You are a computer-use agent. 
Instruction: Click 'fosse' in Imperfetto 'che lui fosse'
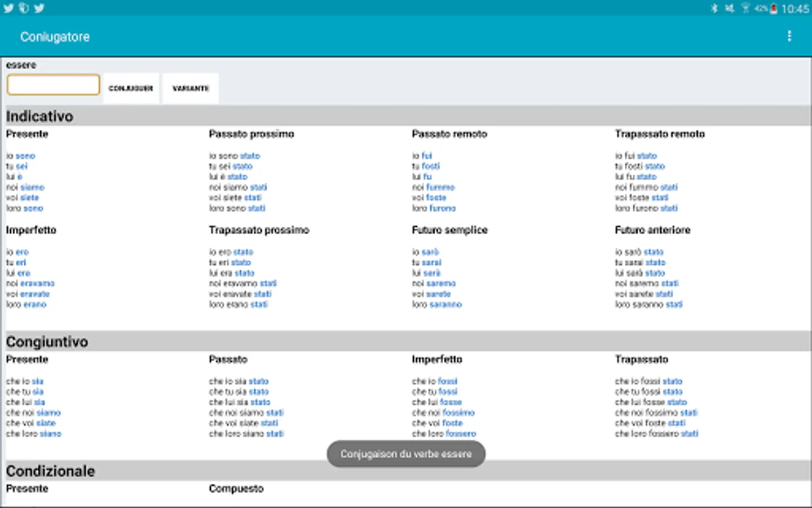click(x=451, y=402)
